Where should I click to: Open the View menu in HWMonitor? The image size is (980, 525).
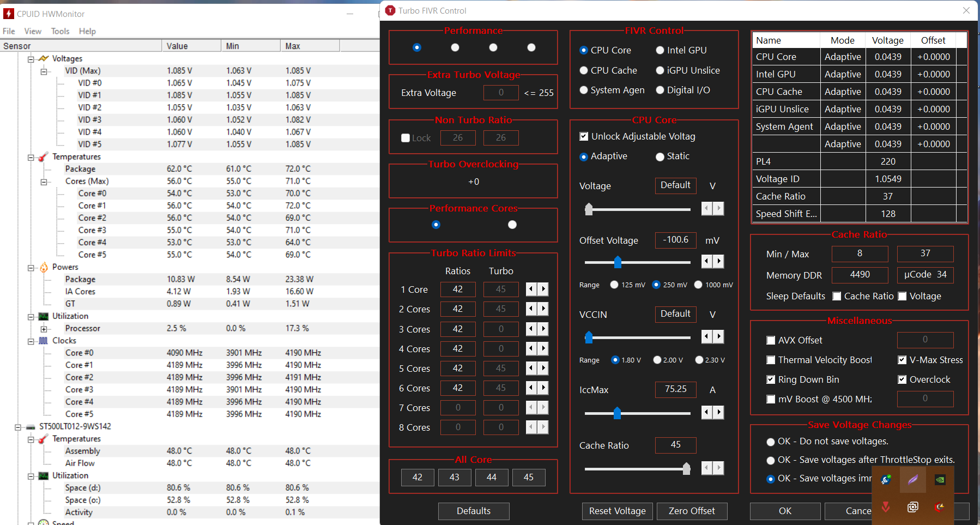tap(33, 31)
